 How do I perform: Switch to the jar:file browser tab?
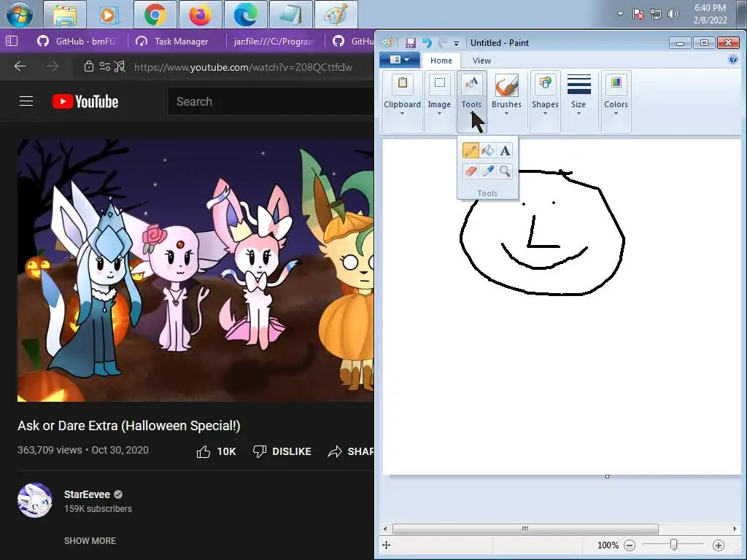[274, 42]
